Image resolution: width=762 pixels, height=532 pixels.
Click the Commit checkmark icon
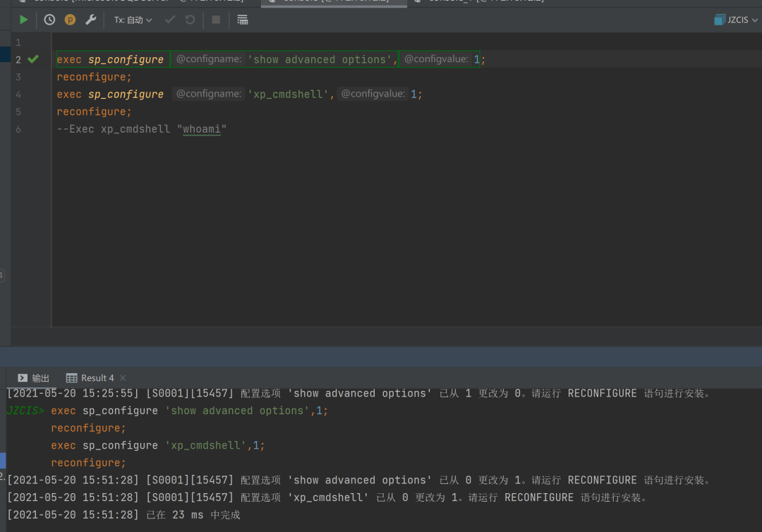[x=170, y=20]
